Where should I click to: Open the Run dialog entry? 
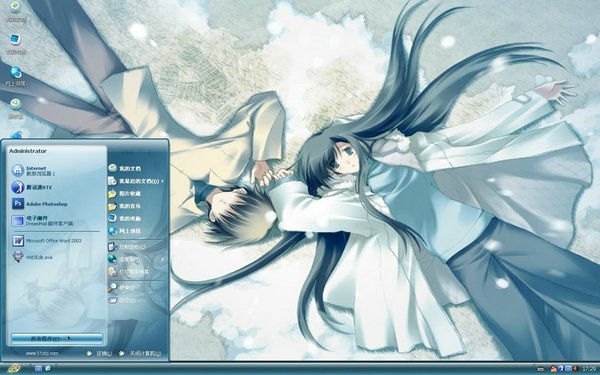pyautogui.click(x=122, y=300)
